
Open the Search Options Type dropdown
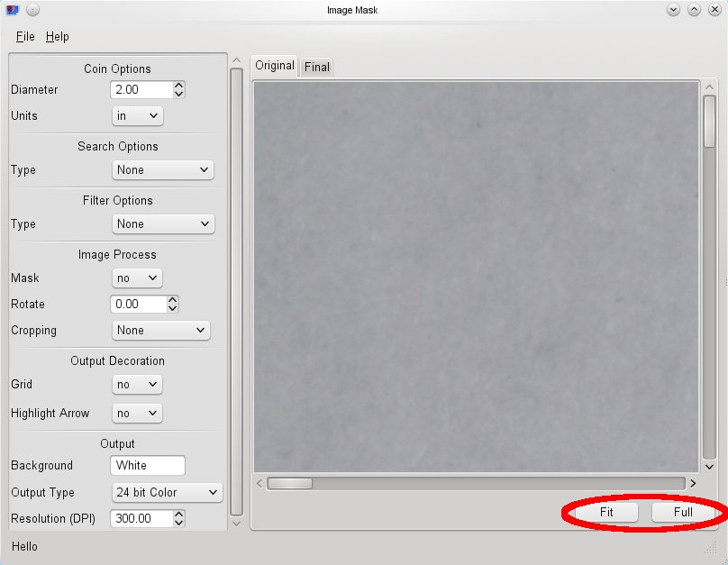pyautogui.click(x=162, y=170)
